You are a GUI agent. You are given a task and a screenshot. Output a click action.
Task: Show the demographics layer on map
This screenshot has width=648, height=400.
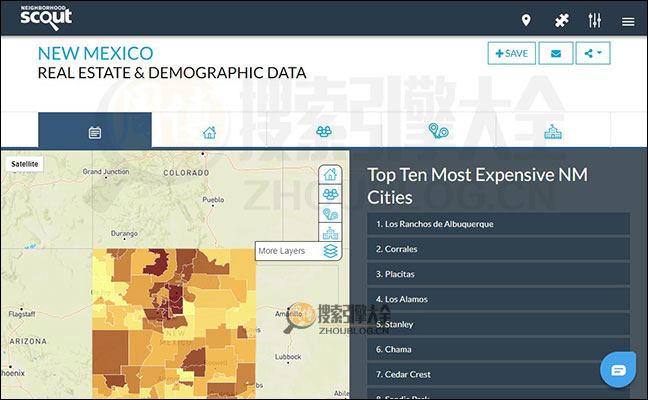(330, 195)
